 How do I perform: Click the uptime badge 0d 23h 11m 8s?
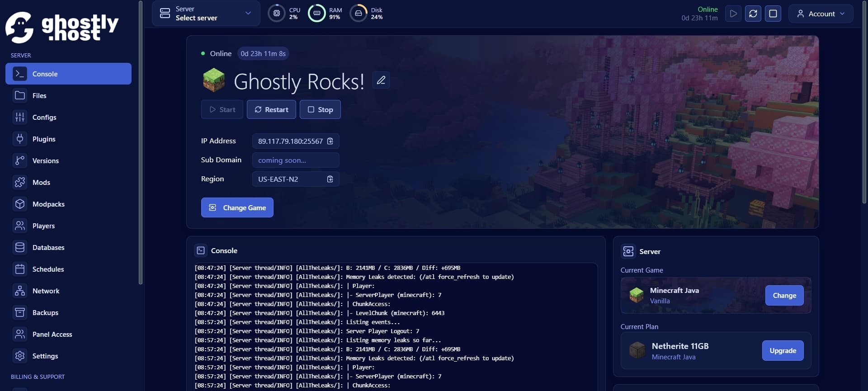click(263, 53)
